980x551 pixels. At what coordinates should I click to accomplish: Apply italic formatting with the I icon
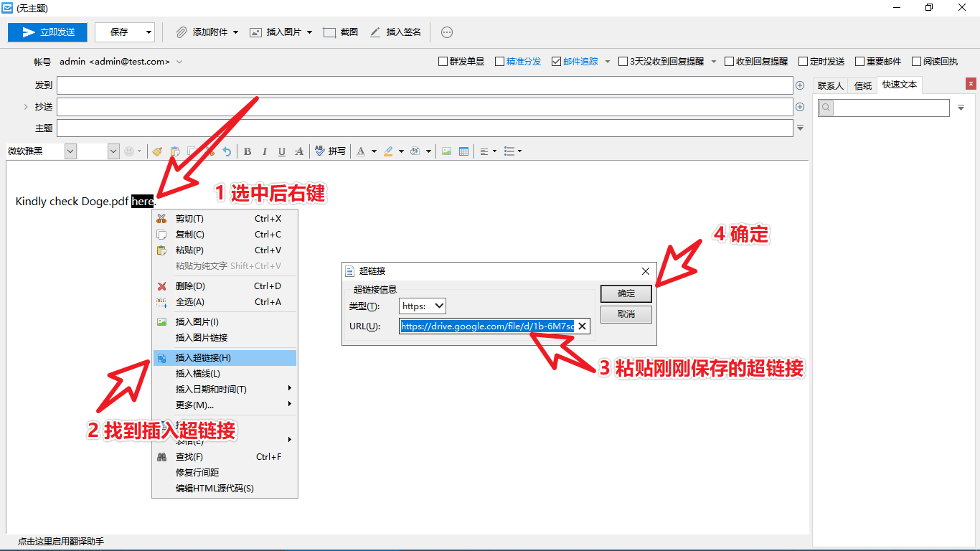[265, 151]
